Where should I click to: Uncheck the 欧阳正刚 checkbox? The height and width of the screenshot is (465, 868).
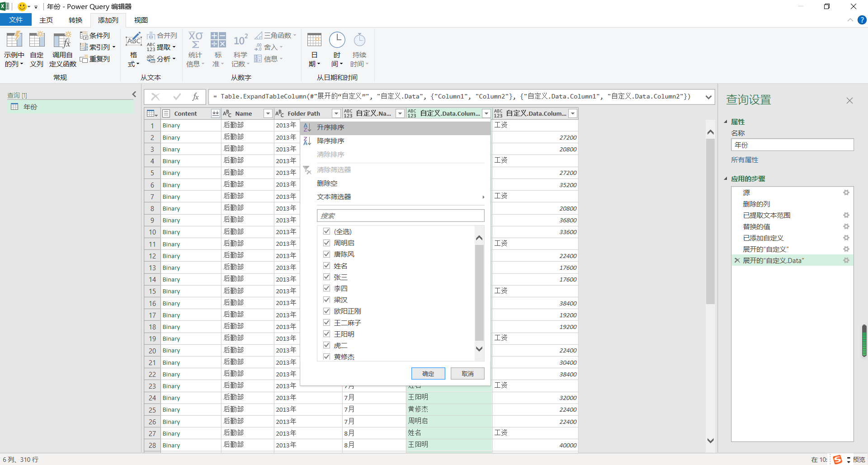326,311
